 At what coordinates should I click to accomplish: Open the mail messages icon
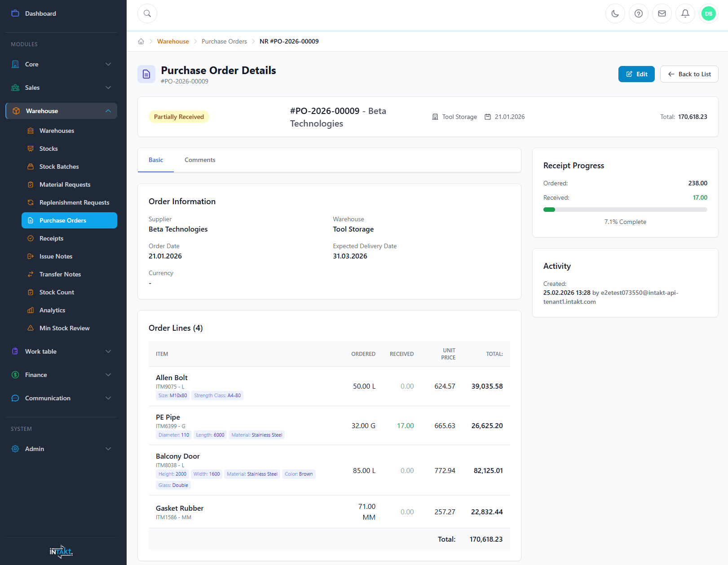[662, 13]
